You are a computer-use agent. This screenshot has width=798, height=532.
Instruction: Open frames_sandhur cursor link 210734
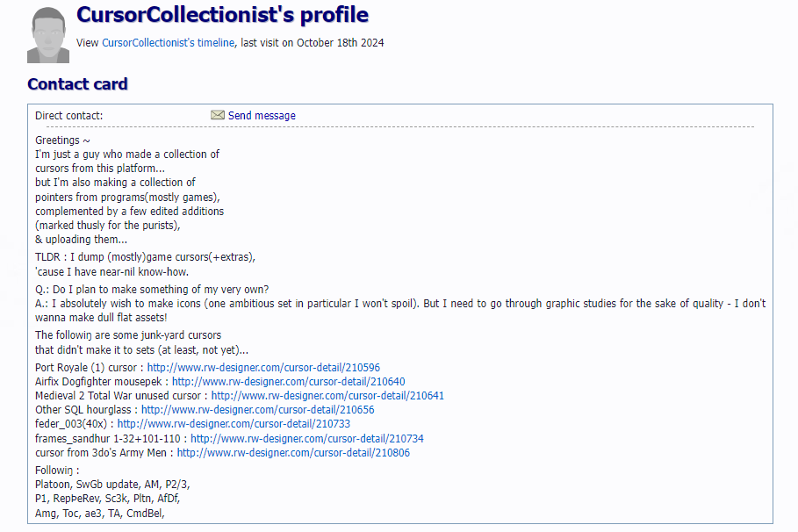click(x=307, y=438)
